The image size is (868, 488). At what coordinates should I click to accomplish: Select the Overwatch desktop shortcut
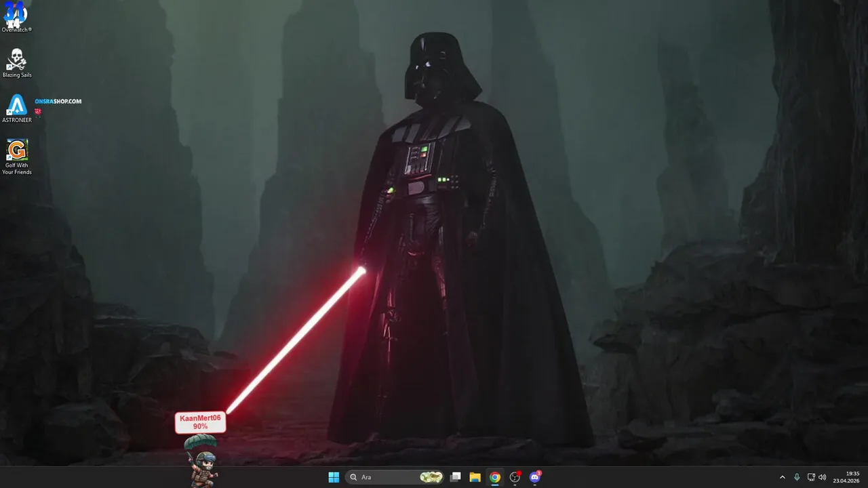point(16,17)
